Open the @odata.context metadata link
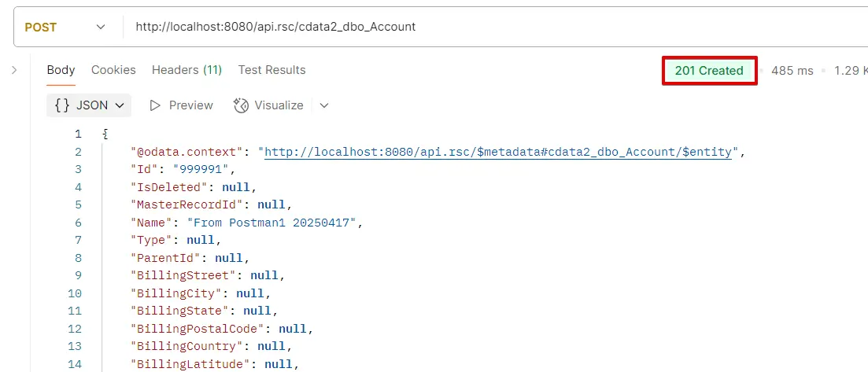 500,152
